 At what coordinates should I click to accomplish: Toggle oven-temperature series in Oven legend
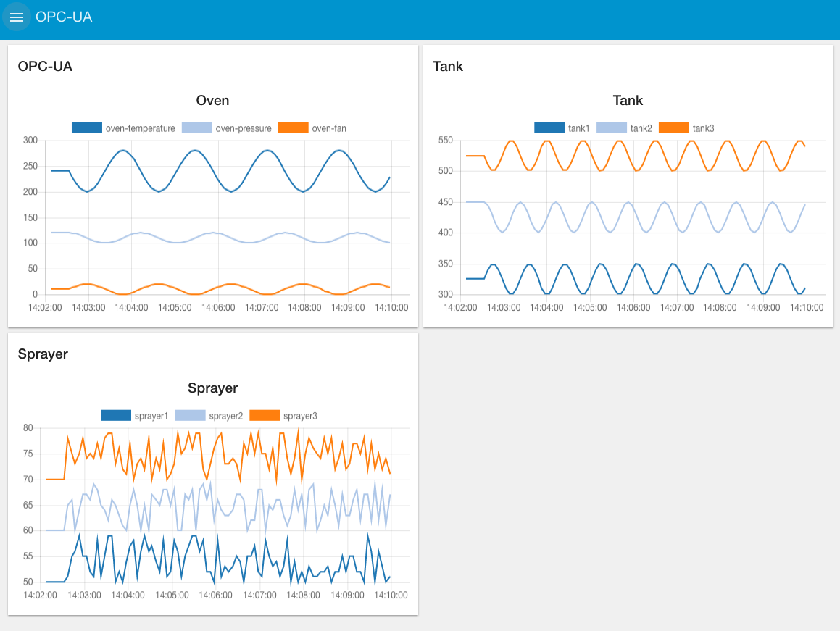pos(123,128)
